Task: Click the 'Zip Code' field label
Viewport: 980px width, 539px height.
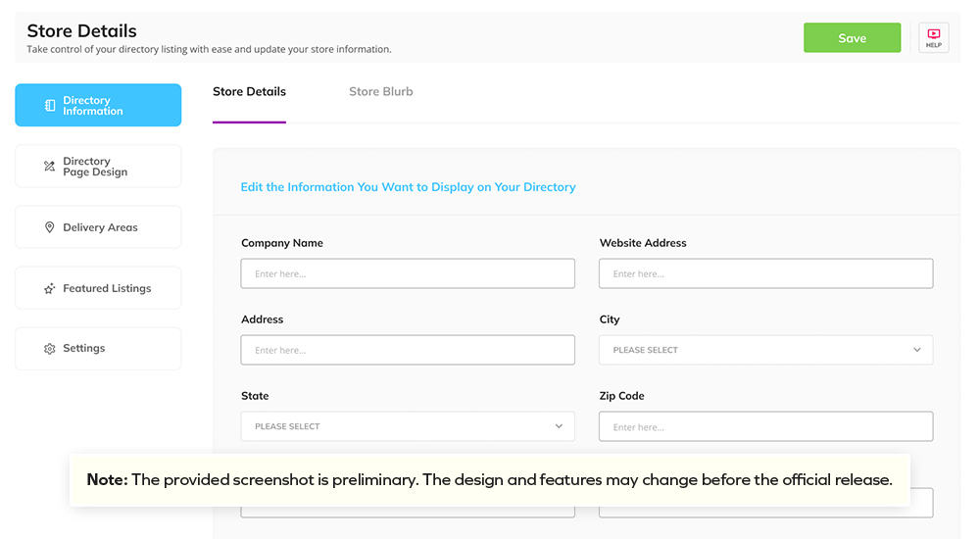Action: pos(621,396)
